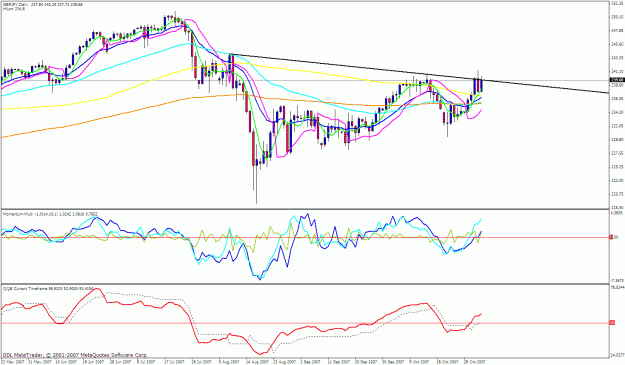Click the red 50 level marker on QQE axis
The width and height of the screenshot is (625, 365).
(612, 322)
